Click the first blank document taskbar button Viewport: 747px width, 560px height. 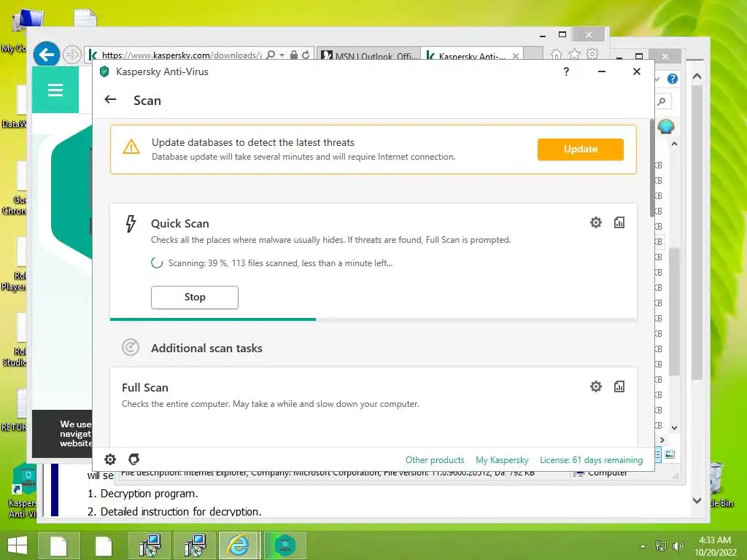point(58,545)
